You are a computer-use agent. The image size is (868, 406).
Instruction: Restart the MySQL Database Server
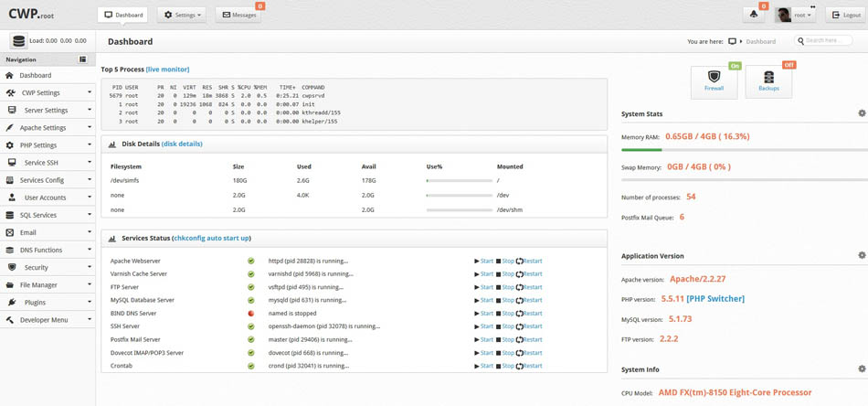click(529, 300)
